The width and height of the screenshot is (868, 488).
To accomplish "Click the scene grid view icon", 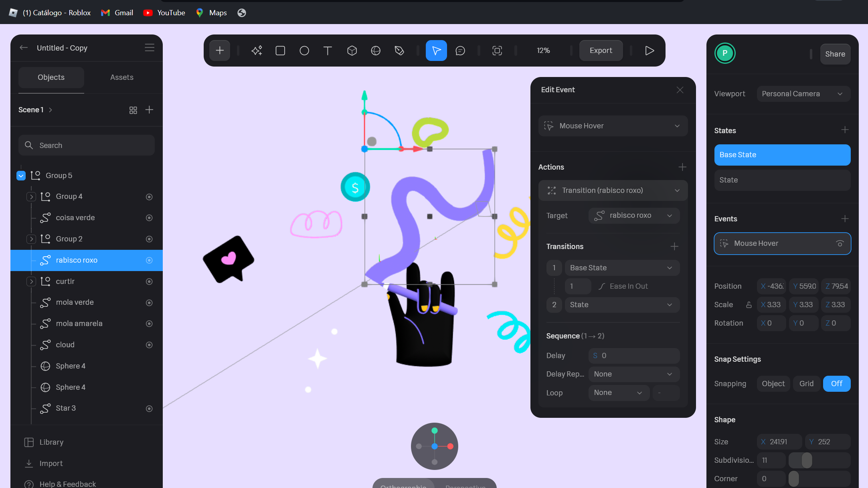I will pyautogui.click(x=133, y=110).
